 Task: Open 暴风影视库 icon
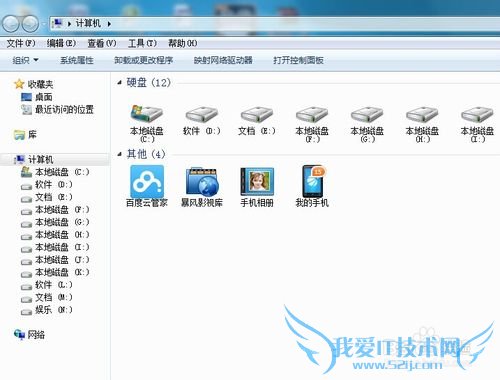(202, 182)
